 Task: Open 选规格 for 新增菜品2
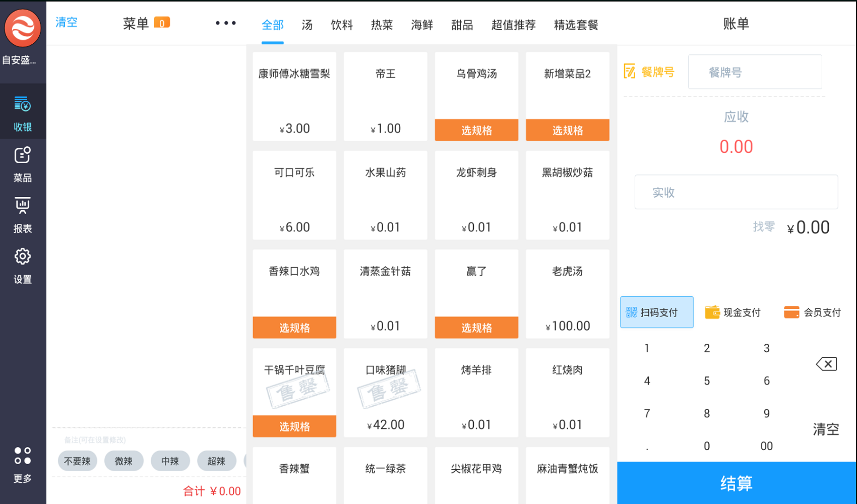click(568, 130)
